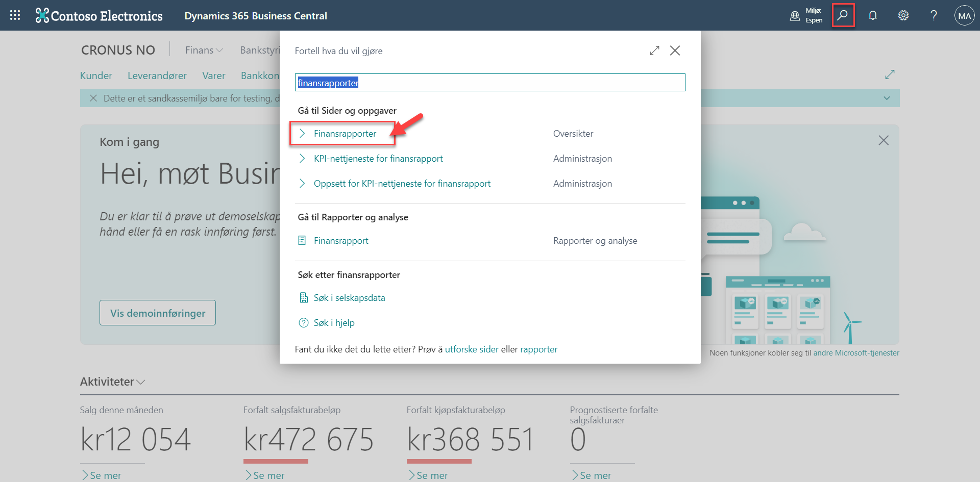
Task: Go to Bankkontoer
Action: (260, 75)
